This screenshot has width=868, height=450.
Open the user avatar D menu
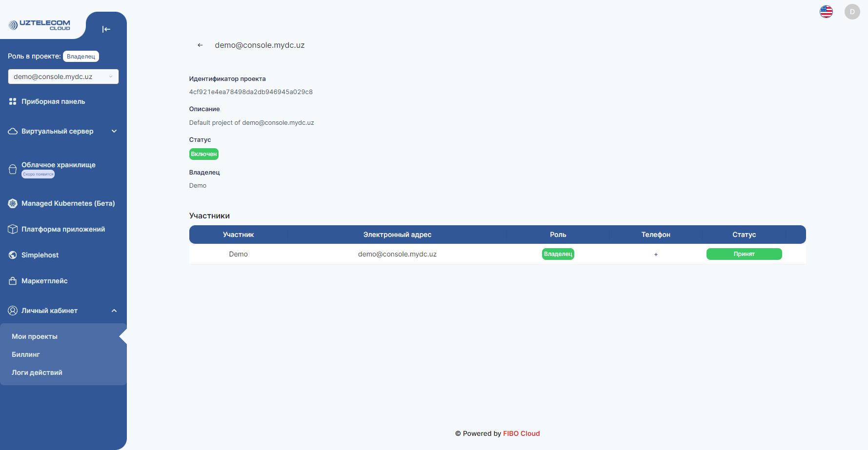(852, 12)
